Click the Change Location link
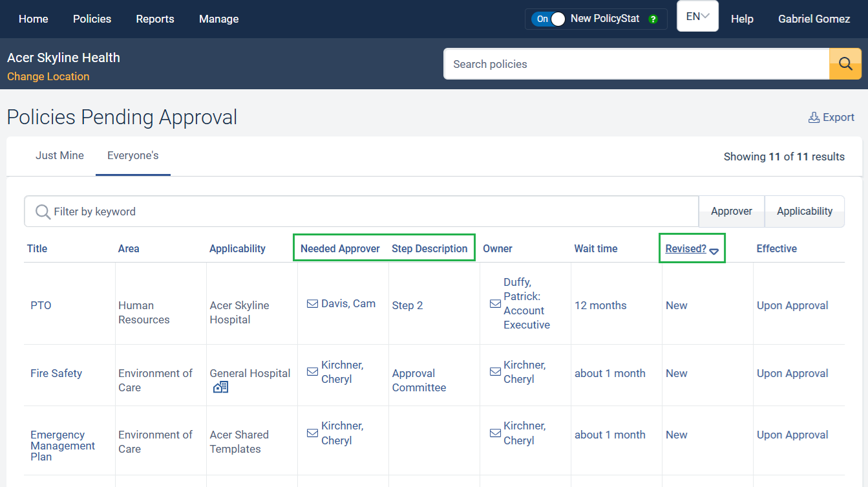The width and height of the screenshot is (868, 487). pos(48,76)
